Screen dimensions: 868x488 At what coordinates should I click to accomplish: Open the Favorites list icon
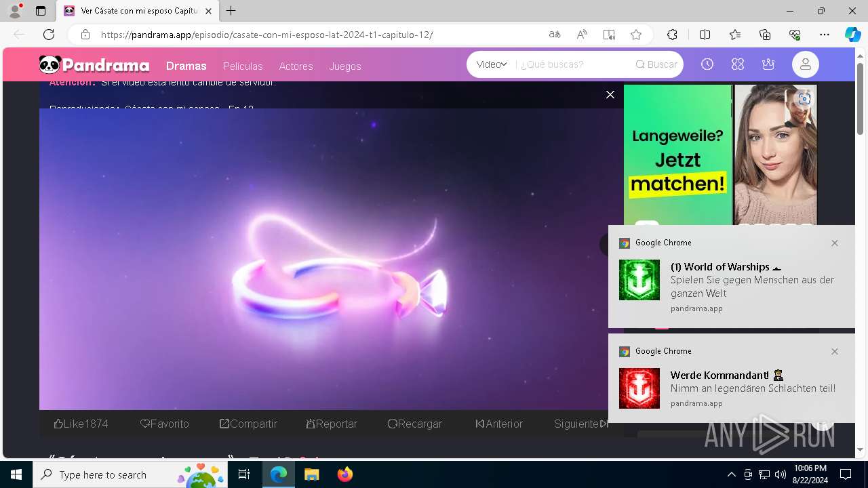click(735, 35)
